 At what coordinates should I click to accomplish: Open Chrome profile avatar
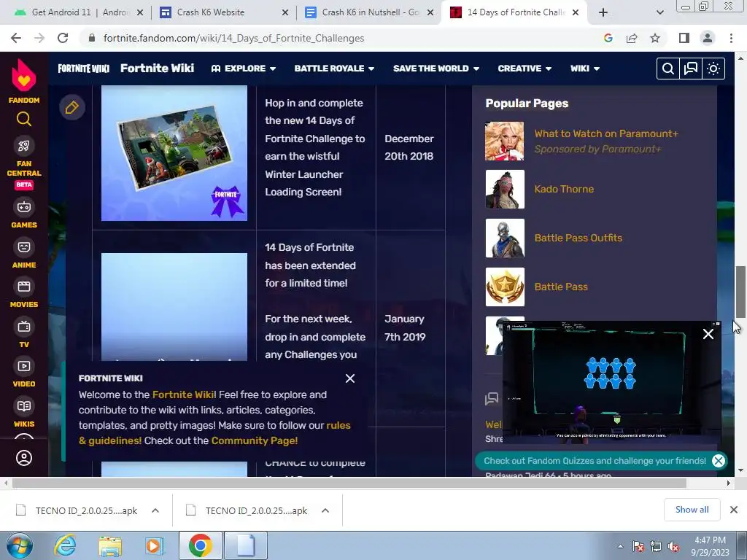pos(708,38)
